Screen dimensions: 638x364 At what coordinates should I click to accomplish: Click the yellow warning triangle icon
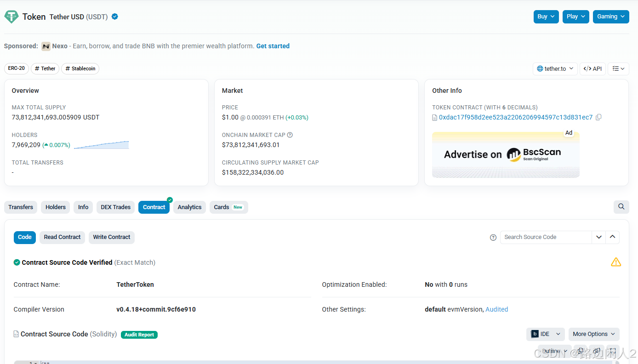615,262
